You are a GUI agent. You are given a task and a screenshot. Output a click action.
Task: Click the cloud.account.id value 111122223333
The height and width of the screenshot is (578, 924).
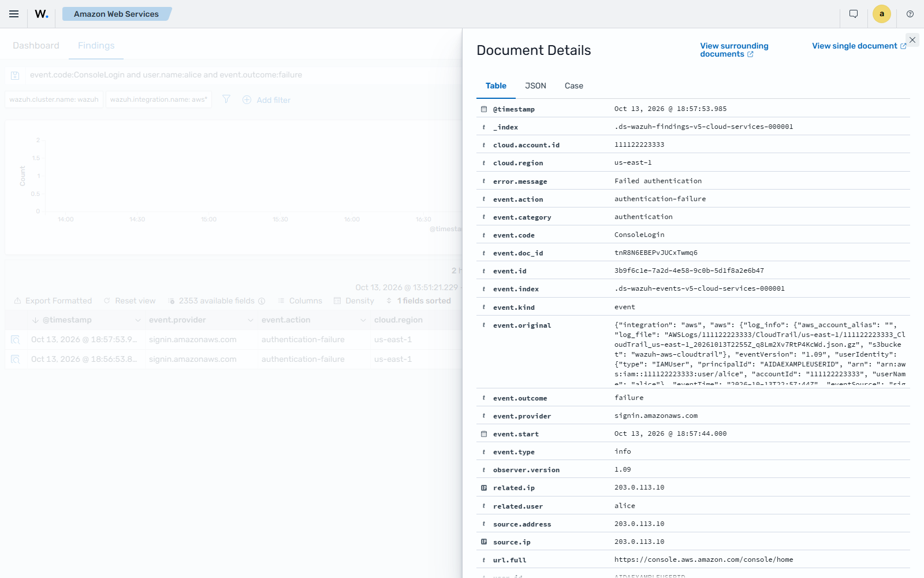[639, 144]
